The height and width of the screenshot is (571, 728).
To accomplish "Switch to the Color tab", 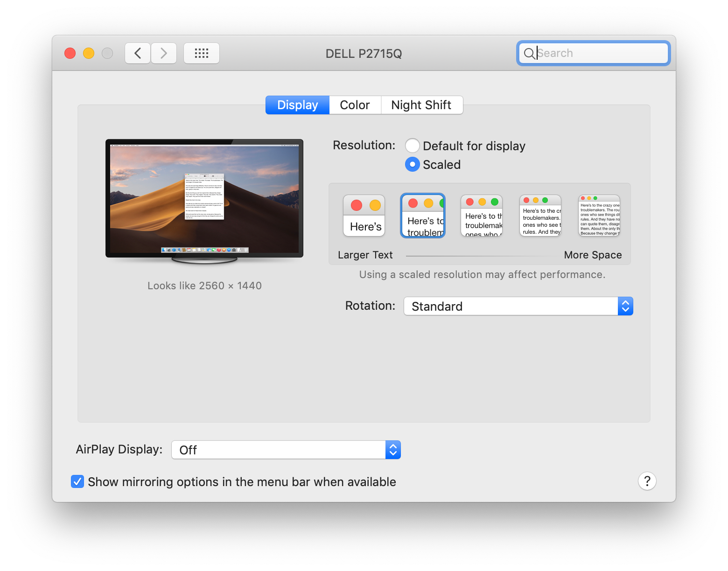I will (355, 105).
